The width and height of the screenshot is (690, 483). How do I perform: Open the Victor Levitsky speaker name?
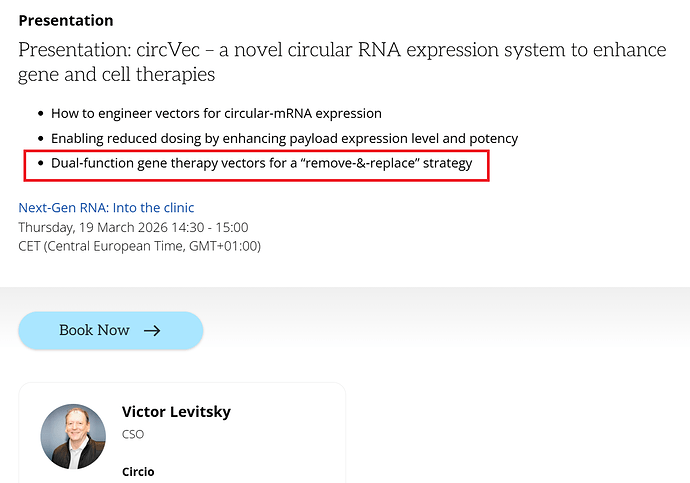pos(176,412)
